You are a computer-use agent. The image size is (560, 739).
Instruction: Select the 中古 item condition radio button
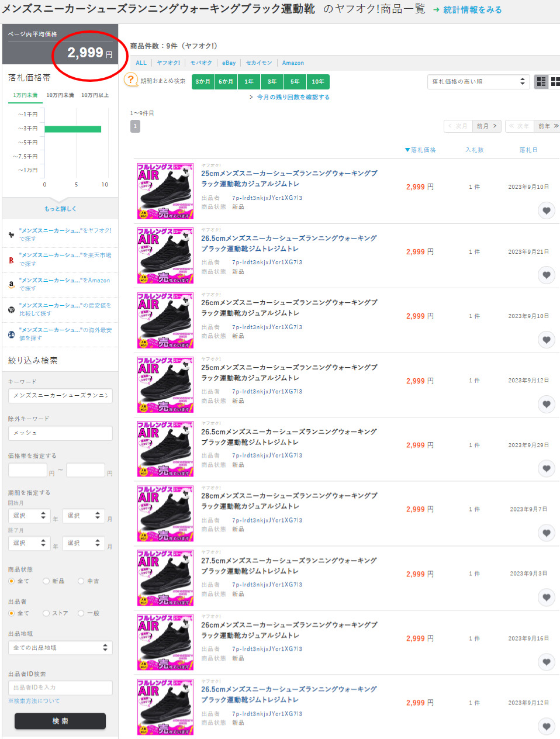[81, 581]
